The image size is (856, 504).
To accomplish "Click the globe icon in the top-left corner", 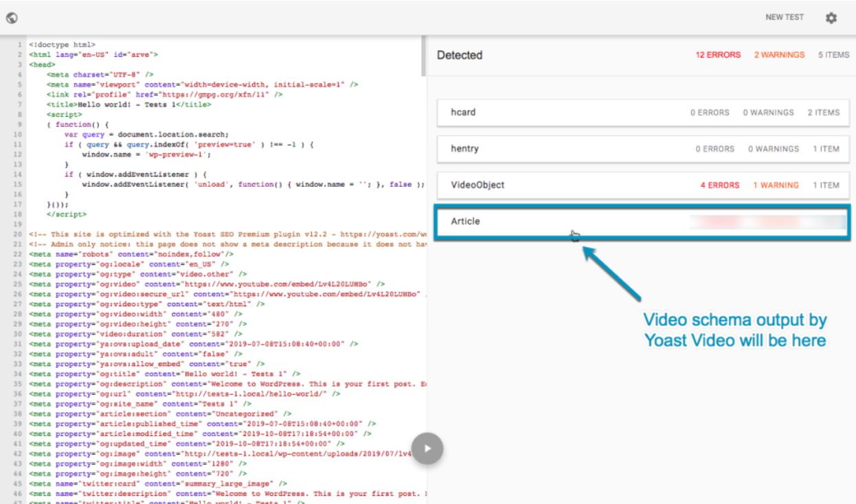I will [11, 16].
